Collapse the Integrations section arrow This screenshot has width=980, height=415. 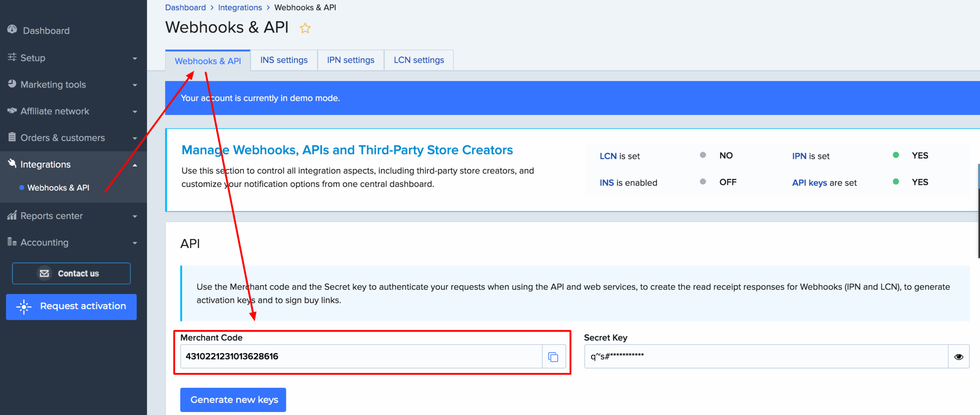135,165
